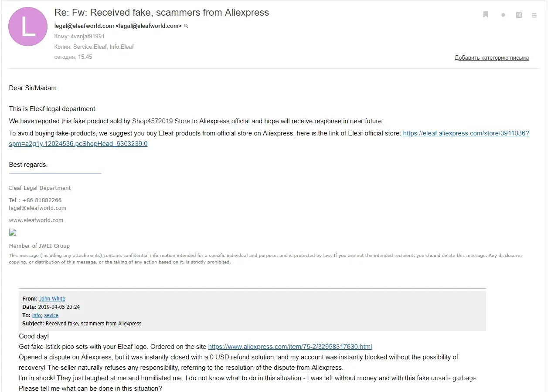Image resolution: width=551 pixels, height=392 pixels.
Task: Click the email subject 'Re: Fw: Received fake' title
Action: point(162,13)
